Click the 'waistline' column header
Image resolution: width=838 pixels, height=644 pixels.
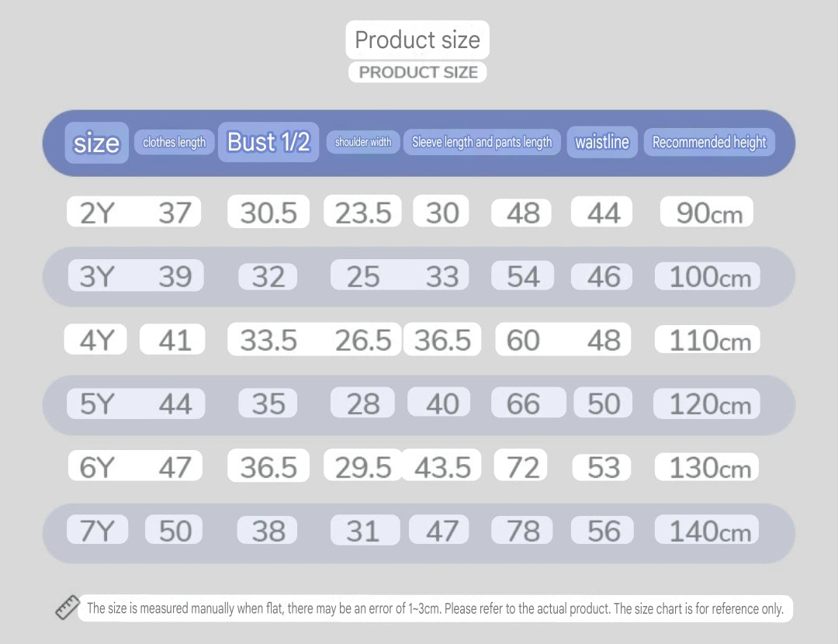click(x=602, y=142)
